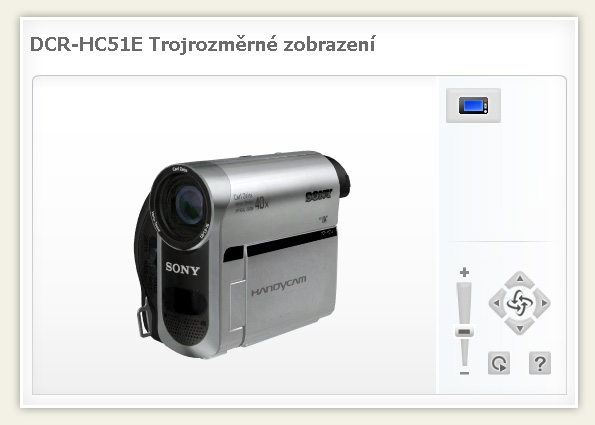Click the DCR-HC51E Trojrozměrné zobrazení heading
Image resolution: width=595 pixels, height=425 pixels.
click(202, 45)
